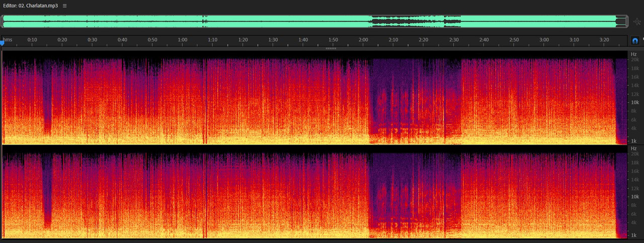Click the spectral display divider grip handle

[331, 48]
